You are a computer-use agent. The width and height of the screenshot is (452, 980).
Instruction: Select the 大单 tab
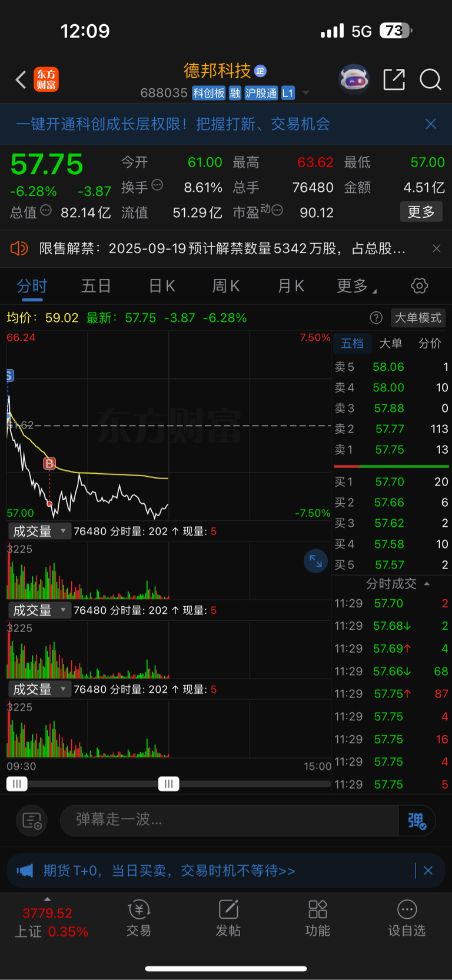click(391, 343)
